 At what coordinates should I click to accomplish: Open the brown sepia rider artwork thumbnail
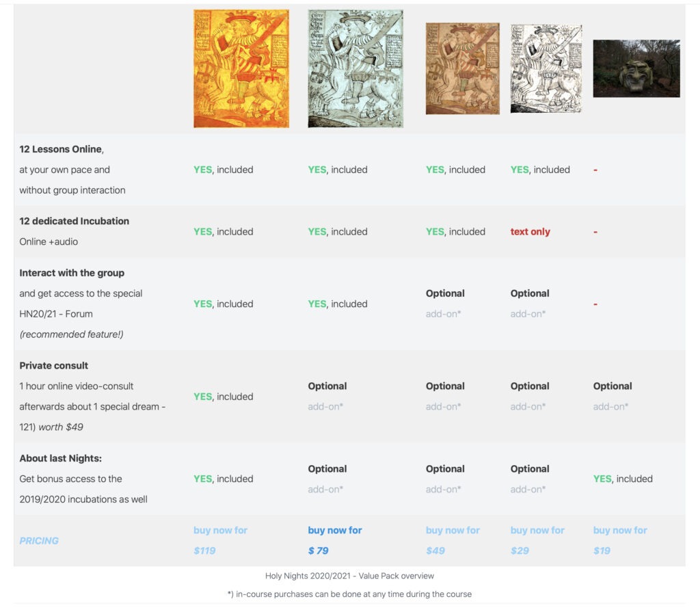coord(463,69)
